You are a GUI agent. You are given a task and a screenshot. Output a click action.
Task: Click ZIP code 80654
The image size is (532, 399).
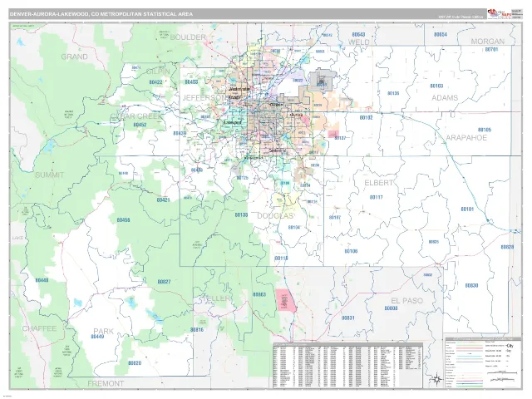441,35
